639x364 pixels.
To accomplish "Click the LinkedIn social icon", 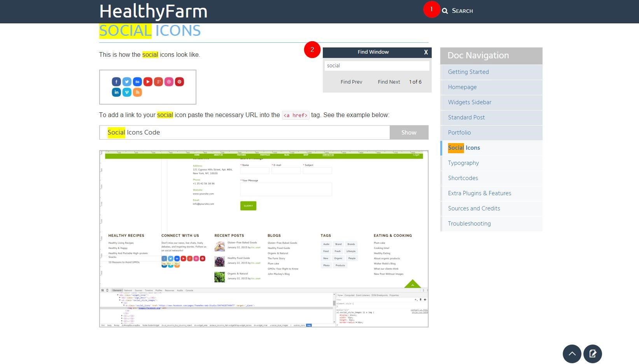I will click(x=116, y=92).
